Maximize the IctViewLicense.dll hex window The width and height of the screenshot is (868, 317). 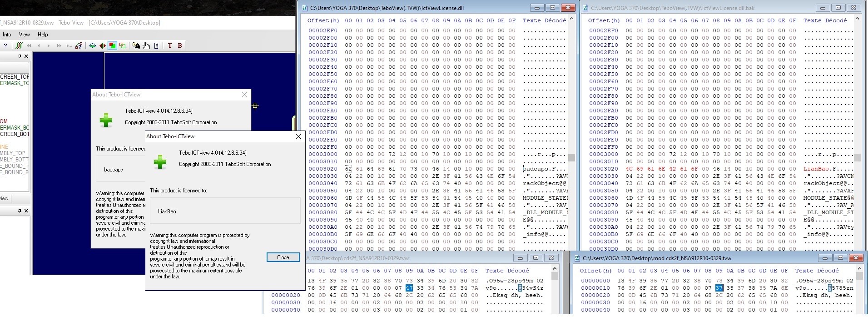point(553,8)
